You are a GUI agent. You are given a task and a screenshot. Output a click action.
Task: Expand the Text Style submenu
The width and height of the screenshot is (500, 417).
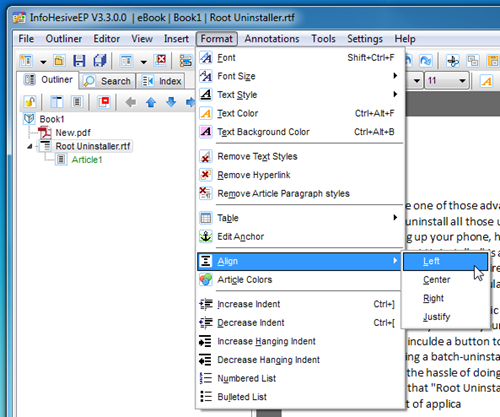(300, 95)
